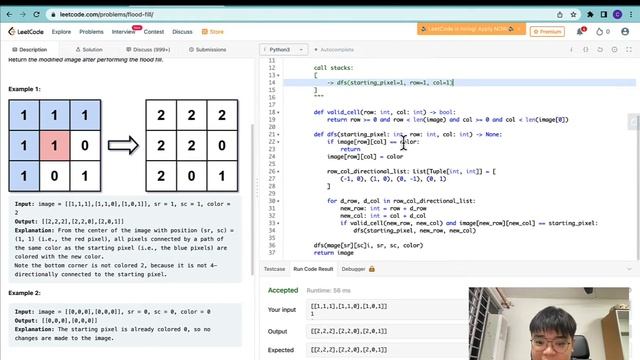640x360 pixels.
Task: Go back with the browser back arrow
Action: pyautogui.click(x=9, y=14)
